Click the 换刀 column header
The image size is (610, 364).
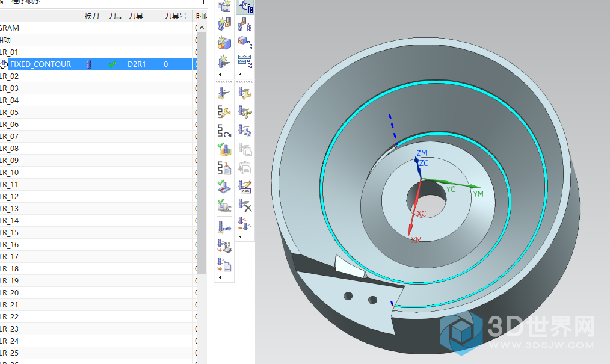click(x=93, y=16)
